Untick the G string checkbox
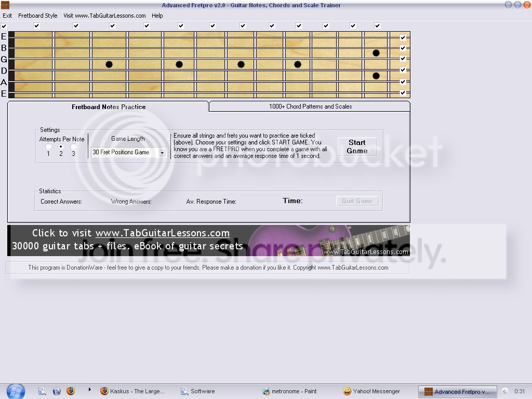The width and height of the screenshot is (532, 399). pyautogui.click(x=403, y=59)
